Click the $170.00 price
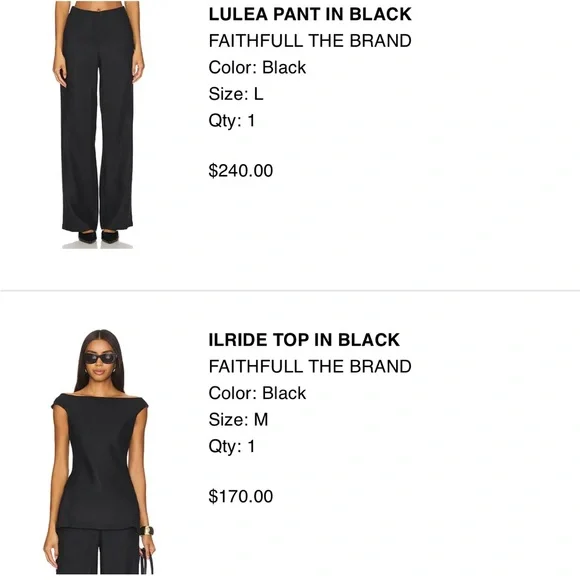The width and height of the screenshot is (580, 580). pos(241,496)
